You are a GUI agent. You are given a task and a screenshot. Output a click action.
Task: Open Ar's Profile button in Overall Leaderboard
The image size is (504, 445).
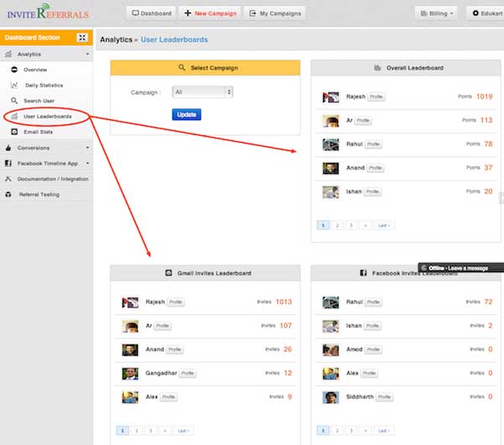(363, 121)
